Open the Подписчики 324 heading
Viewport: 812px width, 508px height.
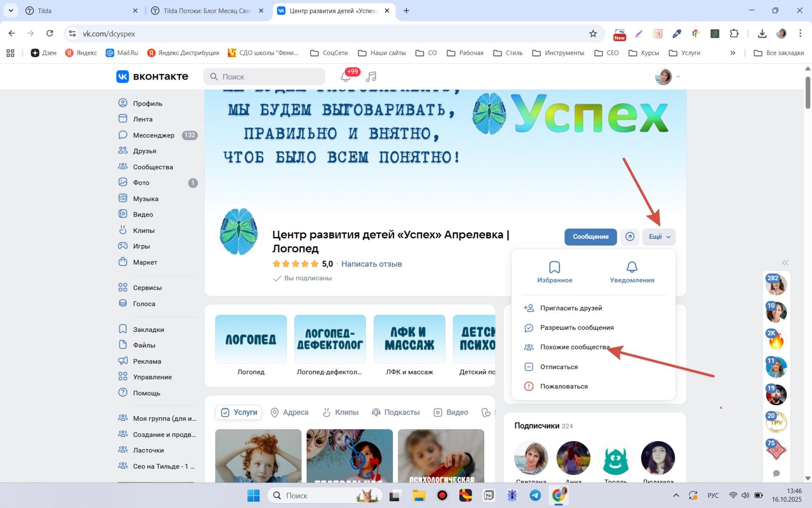tap(543, 426)
